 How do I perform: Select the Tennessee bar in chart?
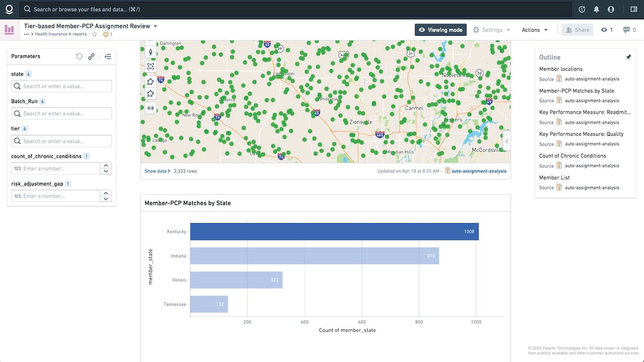(209, 304)
